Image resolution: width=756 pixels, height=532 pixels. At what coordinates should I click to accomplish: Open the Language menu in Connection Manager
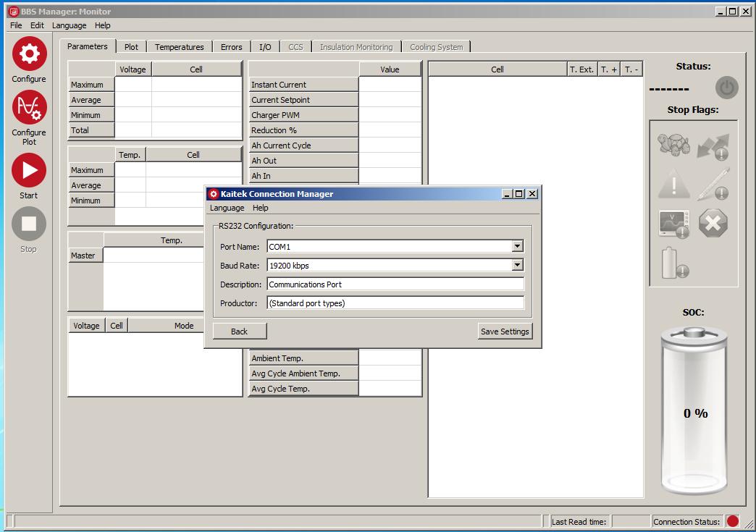[x=227, y=208]
